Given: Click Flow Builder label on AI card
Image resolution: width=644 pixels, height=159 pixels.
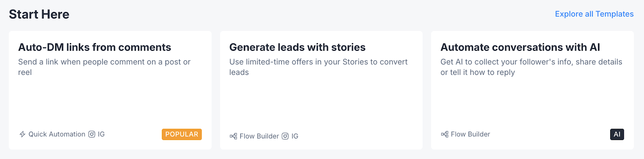Looking at the screenshot, I should pos(471,134).
